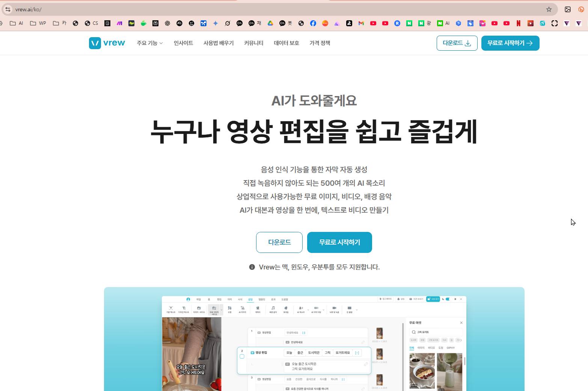Open the Google Drive bookmark icon
Viewport: 588px width, 391px height.
270,23
